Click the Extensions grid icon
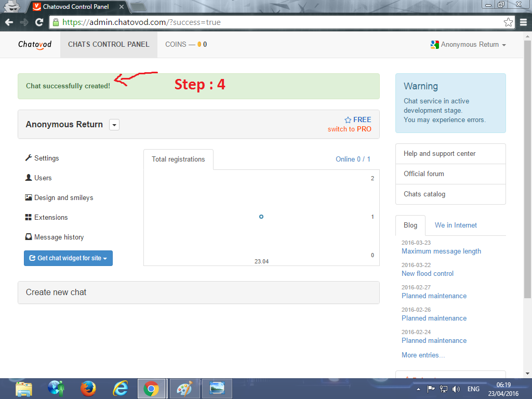Screen dimensions: 532x399 click(29, 217)
